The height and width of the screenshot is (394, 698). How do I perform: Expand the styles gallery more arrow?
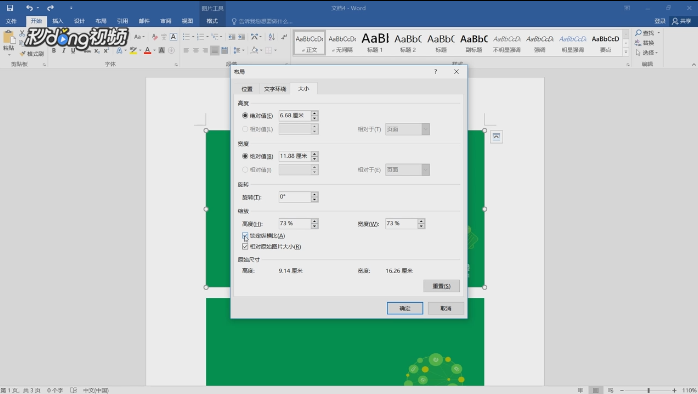(625, 52)
